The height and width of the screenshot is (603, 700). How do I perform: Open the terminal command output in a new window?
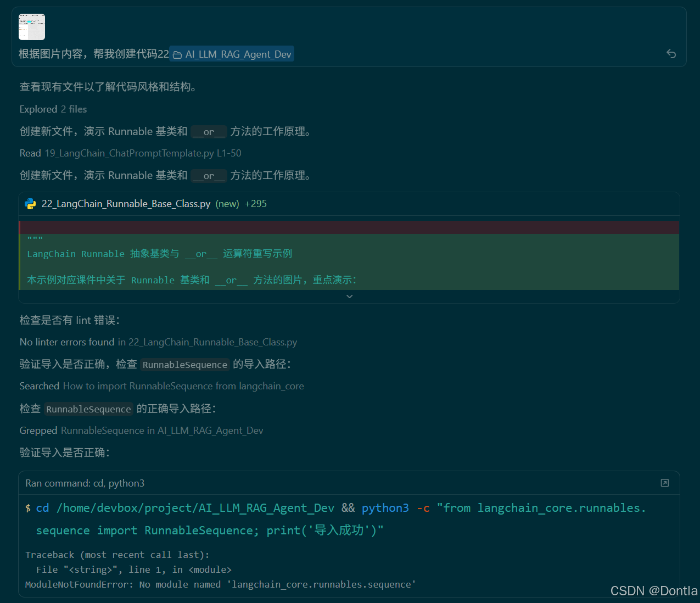(x=664, y=483)
